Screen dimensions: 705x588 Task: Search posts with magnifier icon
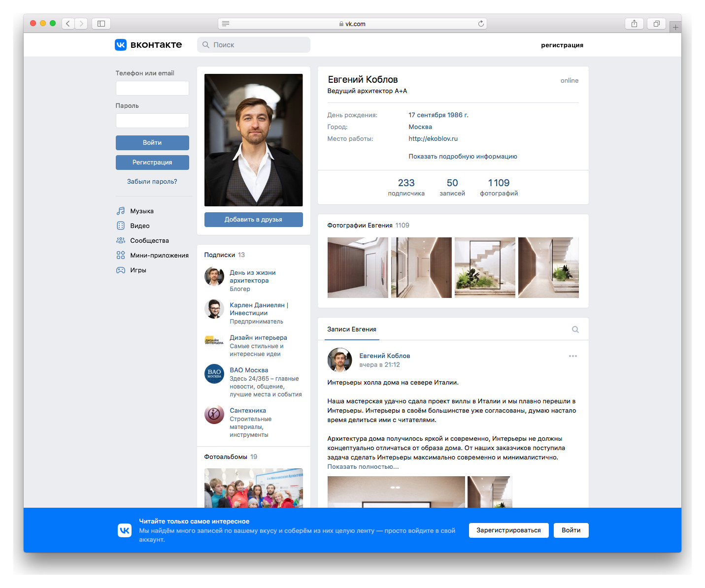click(x=575, y=329)
